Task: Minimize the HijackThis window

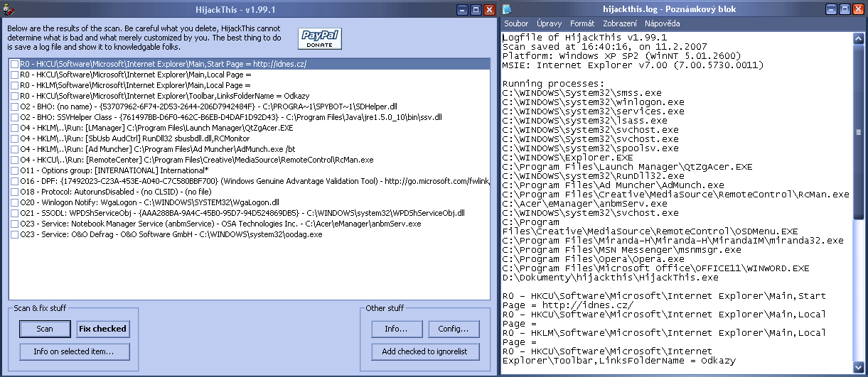Action: click(463, 9)
